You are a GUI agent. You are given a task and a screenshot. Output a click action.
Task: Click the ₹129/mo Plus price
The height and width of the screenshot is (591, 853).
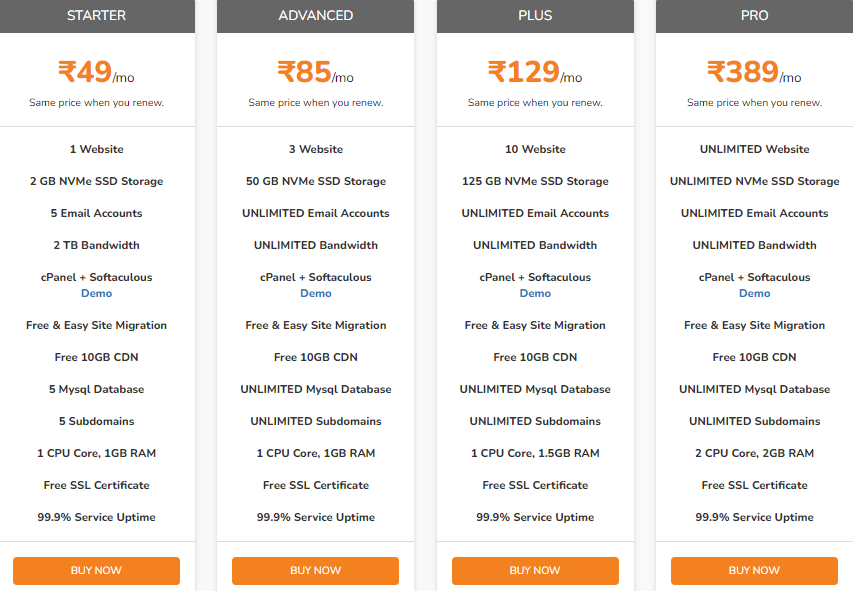535,72
